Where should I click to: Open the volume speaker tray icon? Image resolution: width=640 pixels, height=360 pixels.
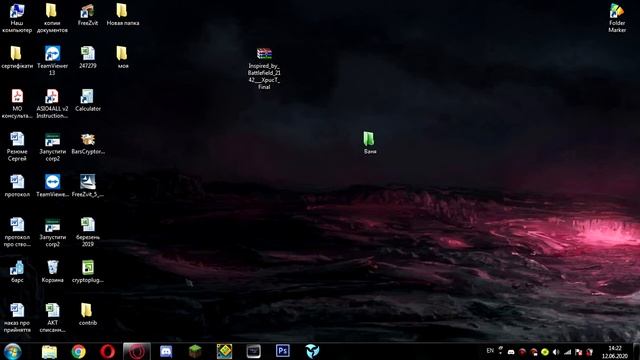point(556,352)
